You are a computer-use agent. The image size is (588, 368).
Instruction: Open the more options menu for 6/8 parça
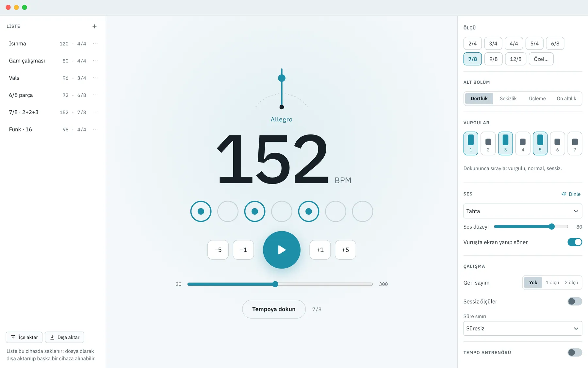pyautogui.click(x=95, y=95)
